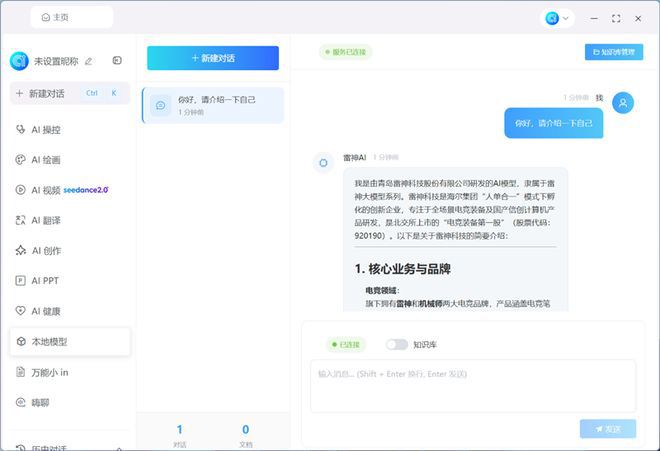Click the fullscreen window icon
Screen dimensions: 660x451
(616, 19)
